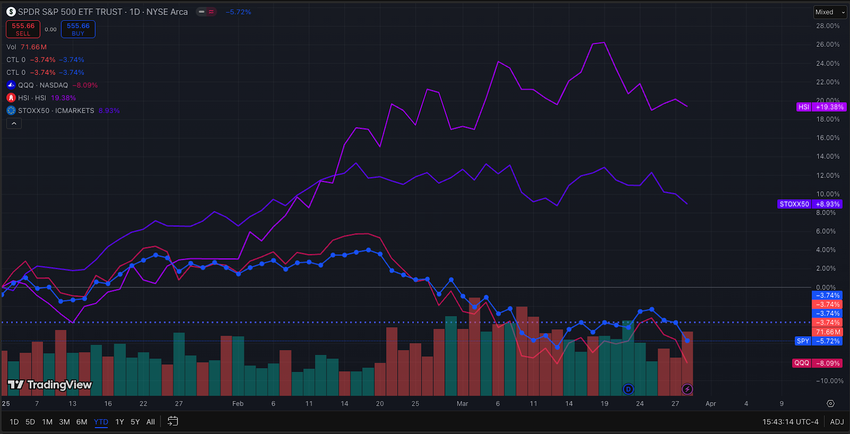Toggle the gray line indicator next to title
Viewport: 850px width, 434px height.
pyautogui.click(x=201, y=11)
